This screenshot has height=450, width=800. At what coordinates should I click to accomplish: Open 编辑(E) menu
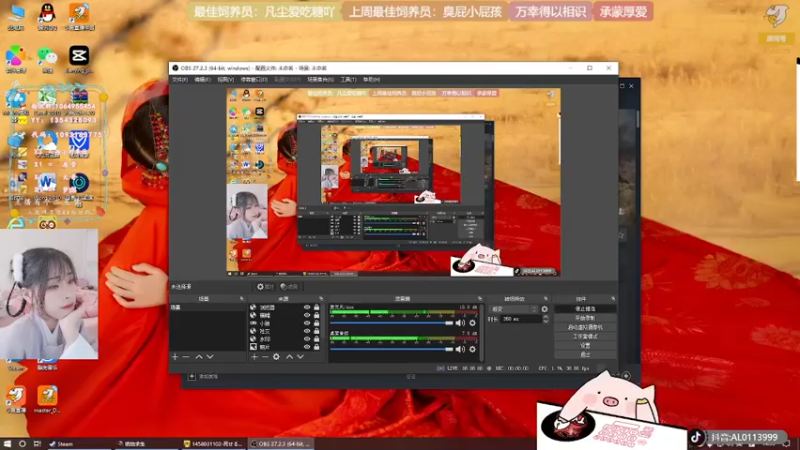202,80
